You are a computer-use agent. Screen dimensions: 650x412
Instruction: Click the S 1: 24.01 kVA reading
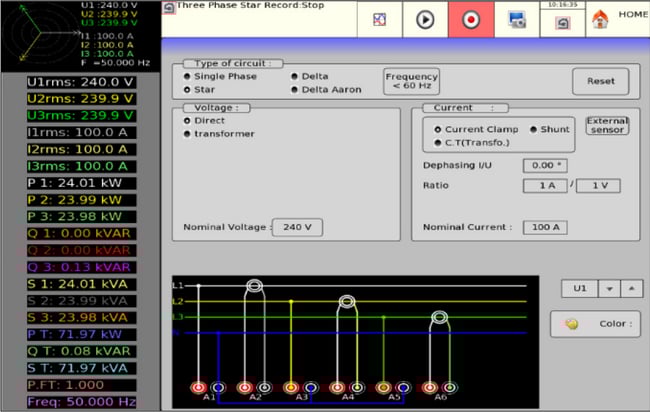click(81, 284)
